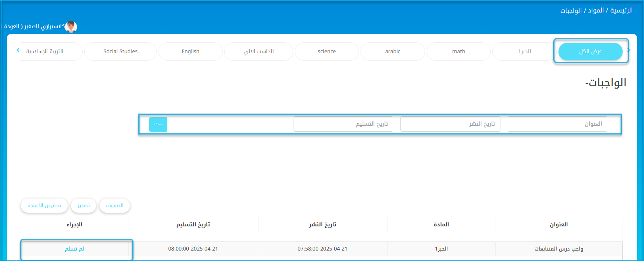Click the تاريخ التسليم filter field

pyautogui.click(x=343, y=124)
